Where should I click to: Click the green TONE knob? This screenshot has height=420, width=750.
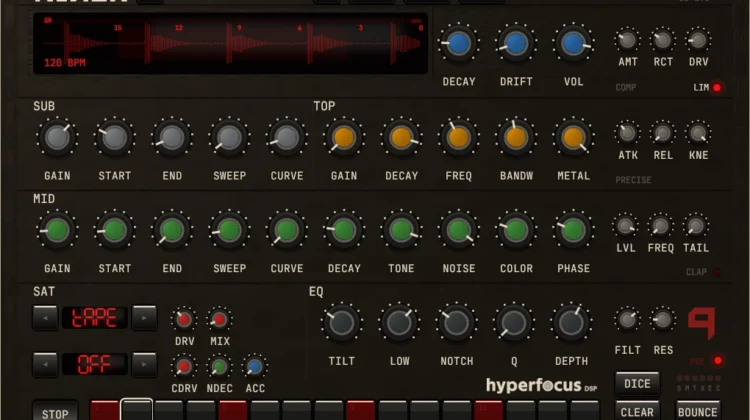pos(401,230)
